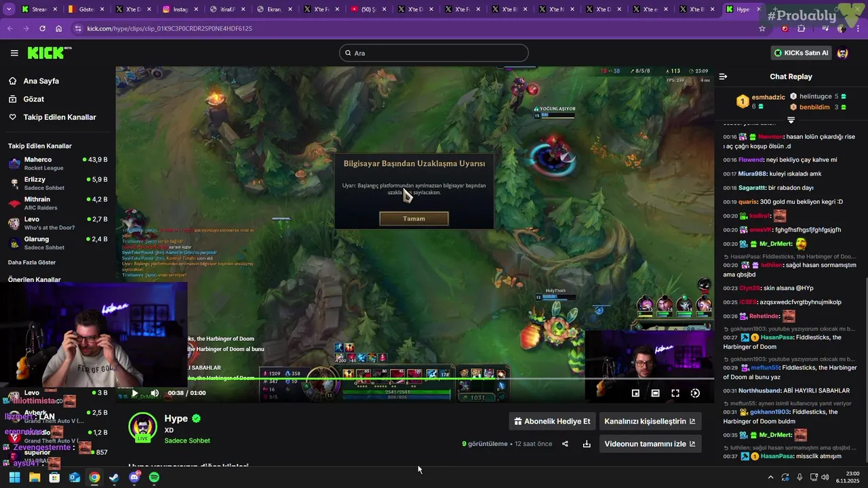
Task: Open the Sadece Sohbet category link
Action: point(187,441)
